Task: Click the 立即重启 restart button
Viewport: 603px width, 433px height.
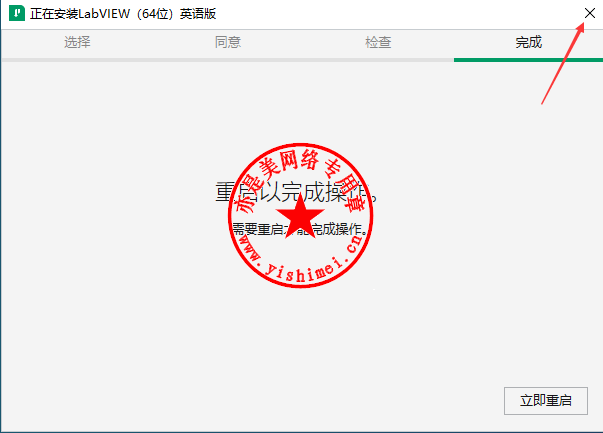Action: point(546,401)
